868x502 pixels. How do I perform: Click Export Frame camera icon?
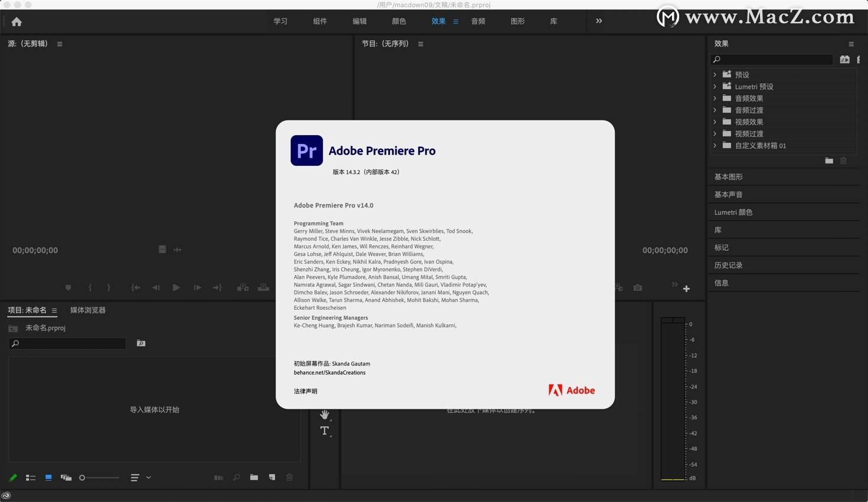click(x=638, y=288)
